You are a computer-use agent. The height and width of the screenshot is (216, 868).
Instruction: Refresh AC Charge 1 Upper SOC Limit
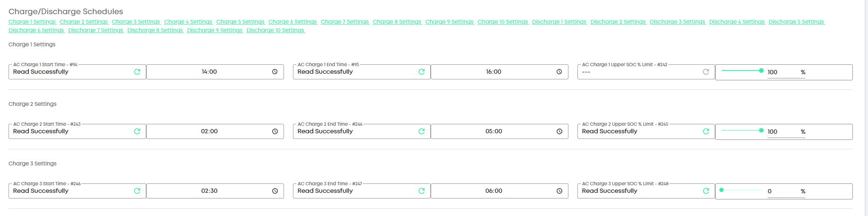coord(706,72)
